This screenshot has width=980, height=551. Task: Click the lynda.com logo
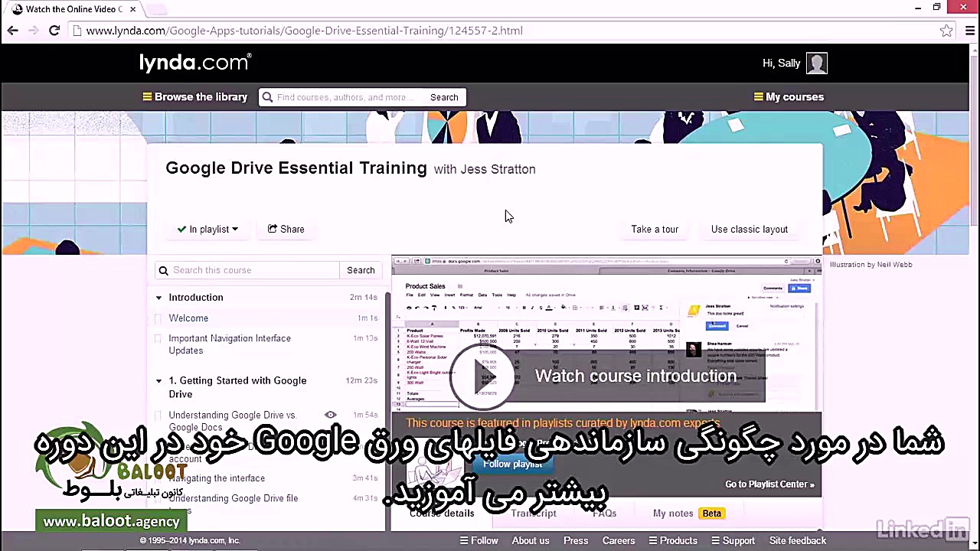[194, 62]
